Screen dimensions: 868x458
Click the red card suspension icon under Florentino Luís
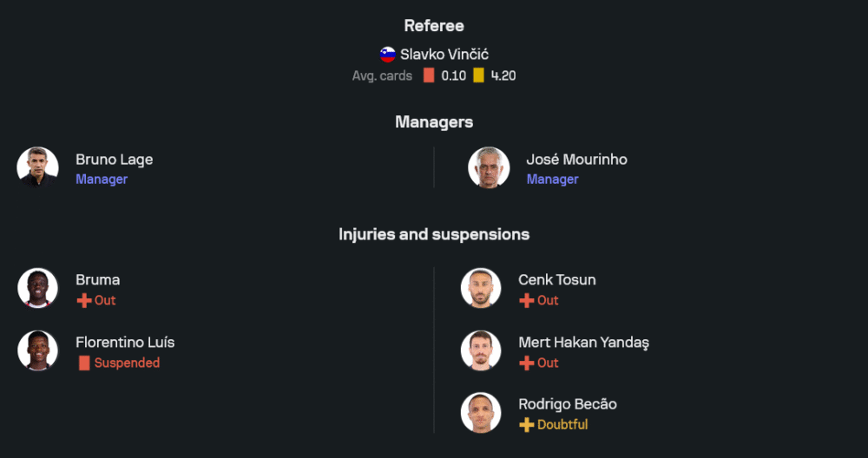tap(84, 363)
